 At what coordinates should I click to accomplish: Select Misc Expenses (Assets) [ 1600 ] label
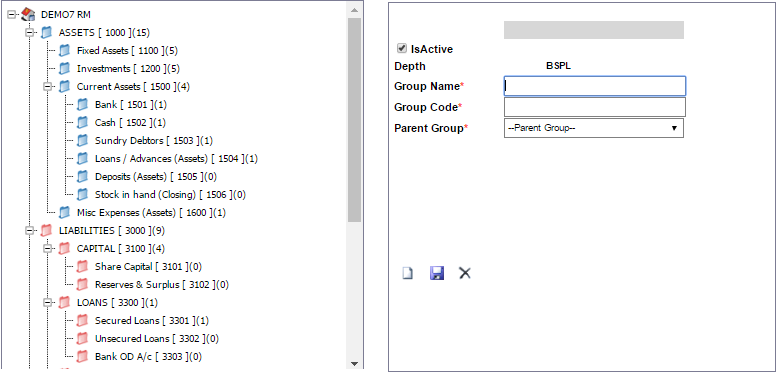[x=151, y=212]
